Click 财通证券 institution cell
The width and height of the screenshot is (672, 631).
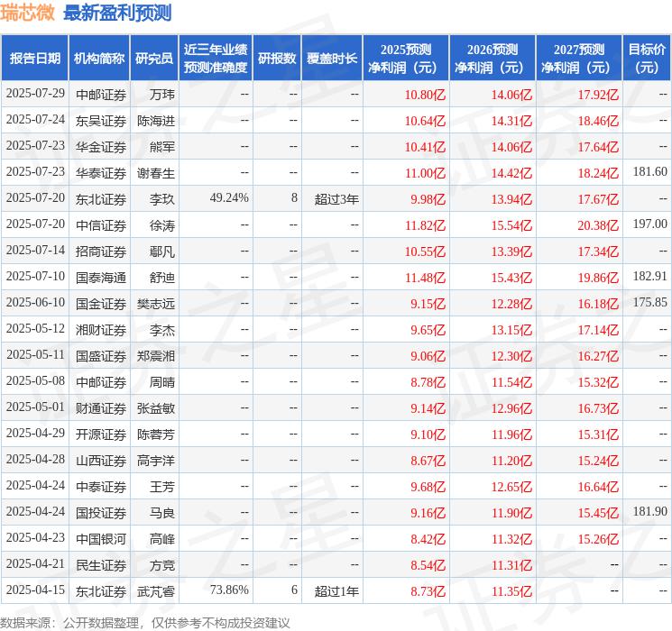tap(101, 408)
